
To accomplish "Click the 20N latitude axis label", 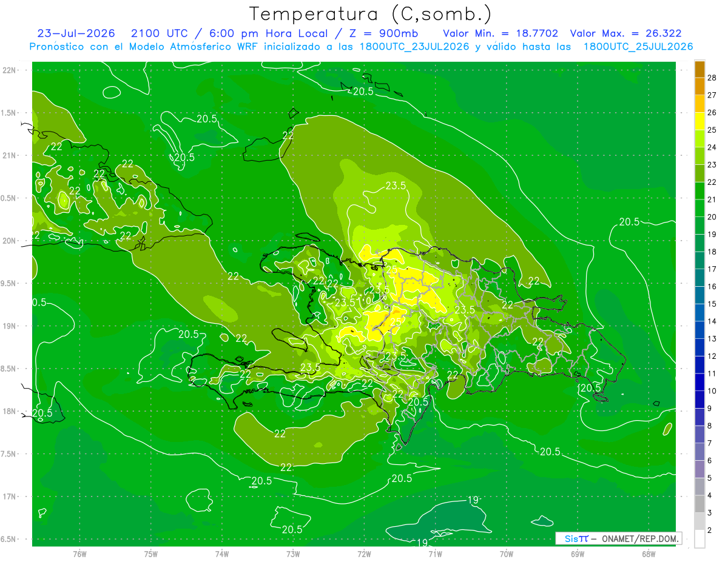I will tap(10, 241).
